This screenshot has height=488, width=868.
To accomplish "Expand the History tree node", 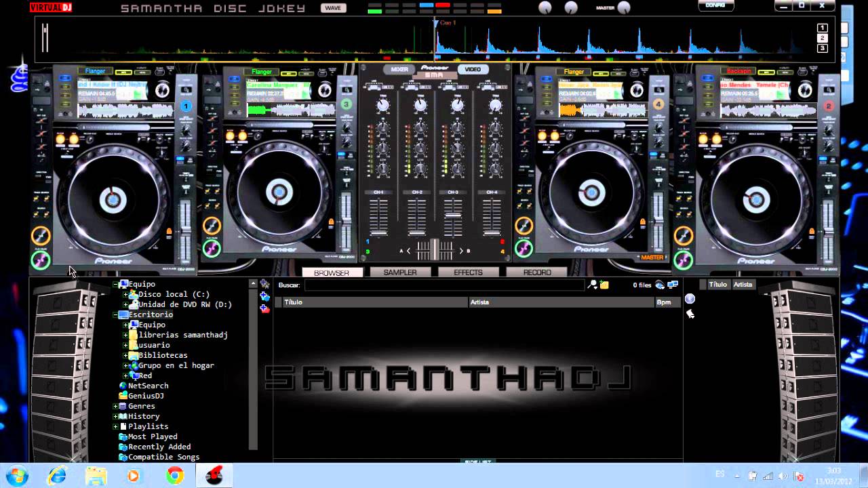I will (x=115, y=417).
